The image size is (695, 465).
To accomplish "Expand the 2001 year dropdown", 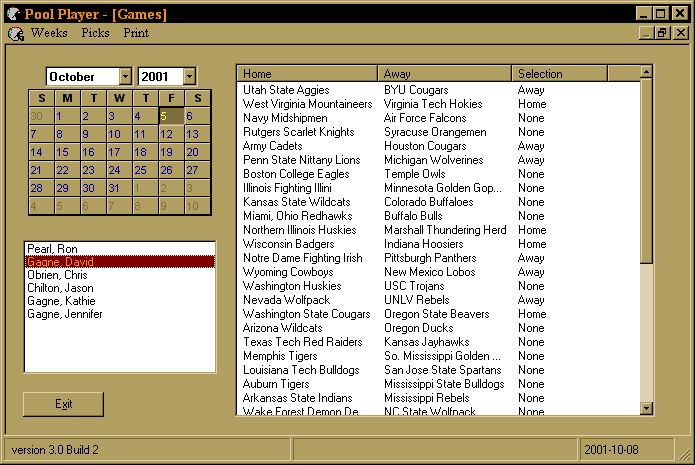I will [x=189, y=77].
